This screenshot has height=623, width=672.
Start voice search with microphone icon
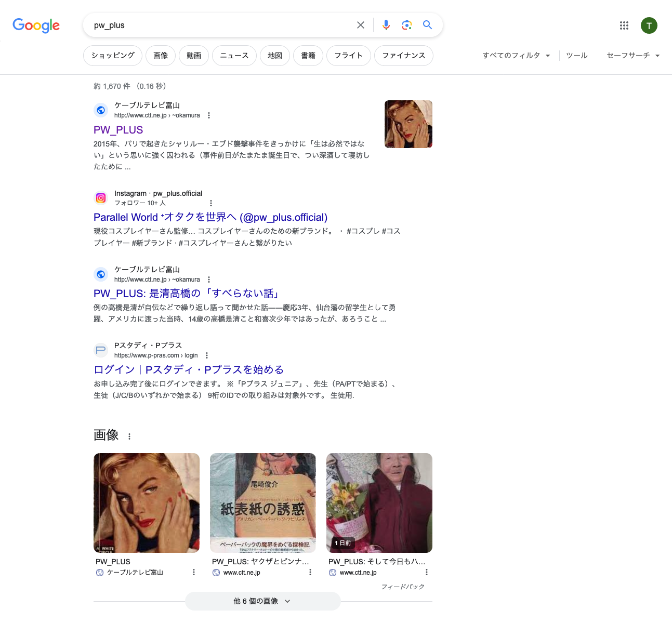click(x=386, y=25)
